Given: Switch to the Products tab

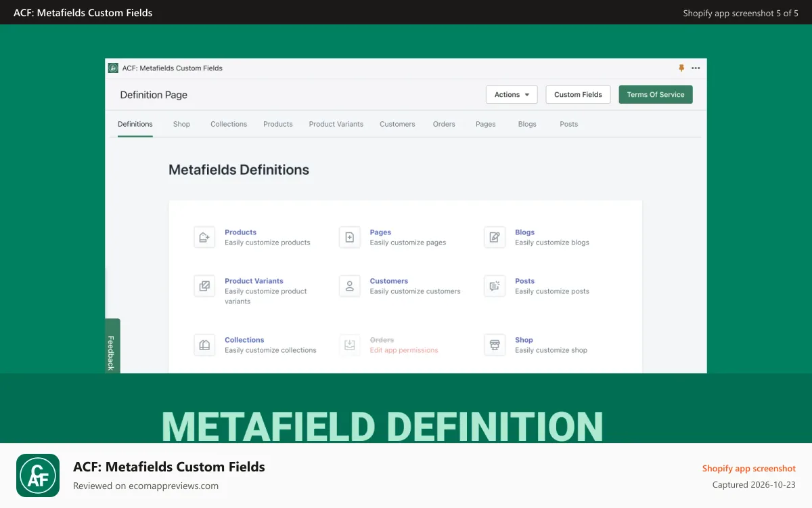Looking at the screenshot, I should point(278,124).
